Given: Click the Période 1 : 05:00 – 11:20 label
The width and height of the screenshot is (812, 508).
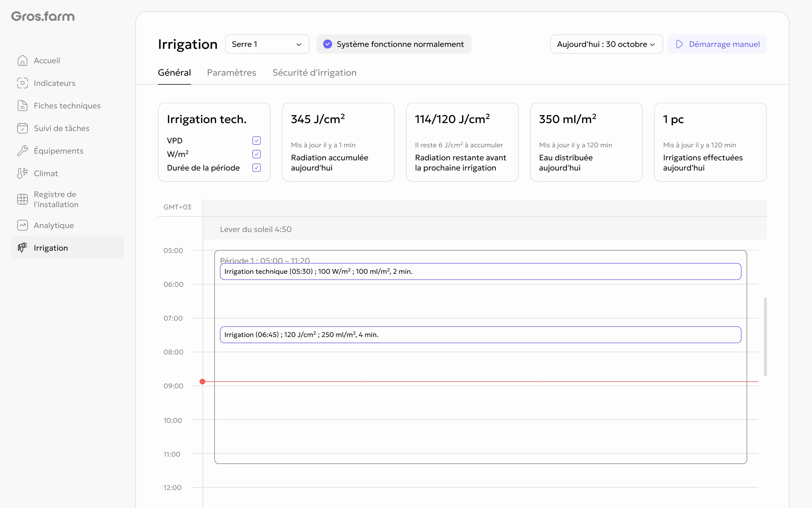Looking at the screenshot, I should 265,260.
